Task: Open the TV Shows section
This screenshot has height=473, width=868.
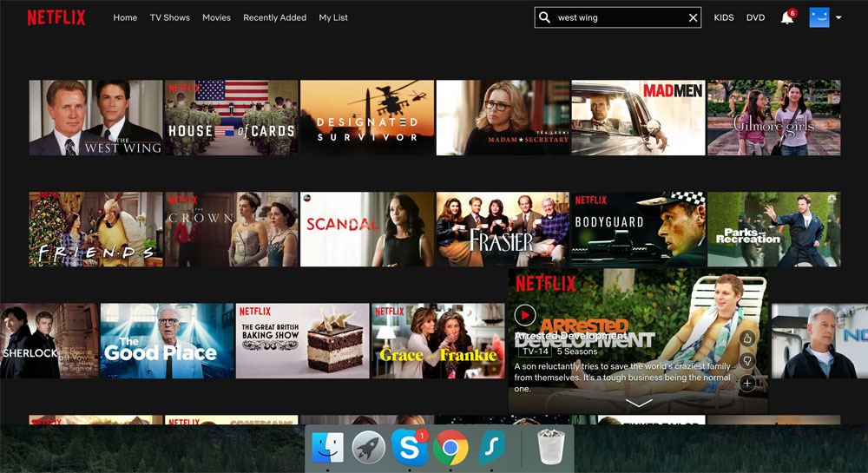Action: pyautogui.click(x=170, y=17)
